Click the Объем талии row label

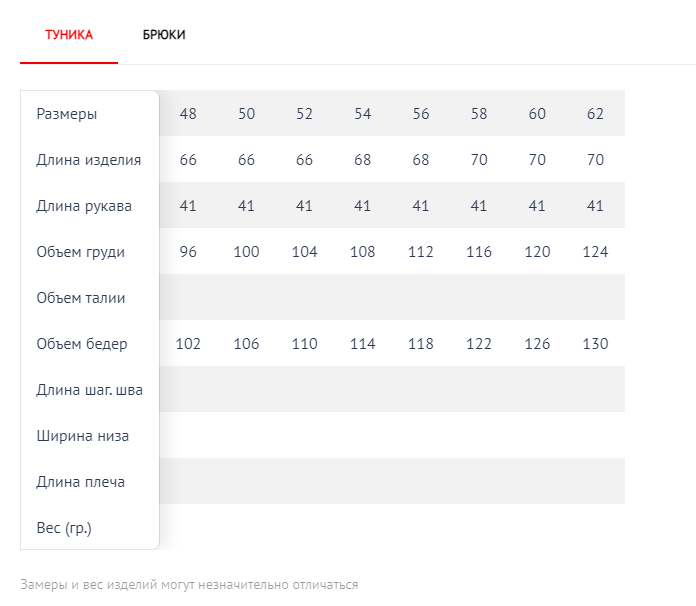(x=80, y=298)
